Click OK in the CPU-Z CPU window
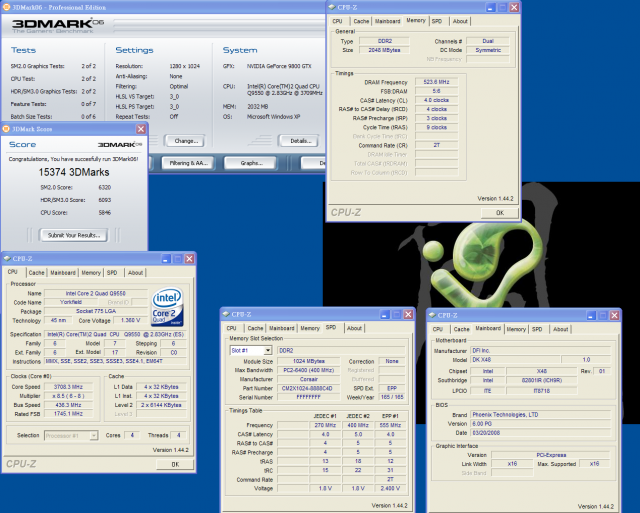640x513 pixels. point(175,464)
